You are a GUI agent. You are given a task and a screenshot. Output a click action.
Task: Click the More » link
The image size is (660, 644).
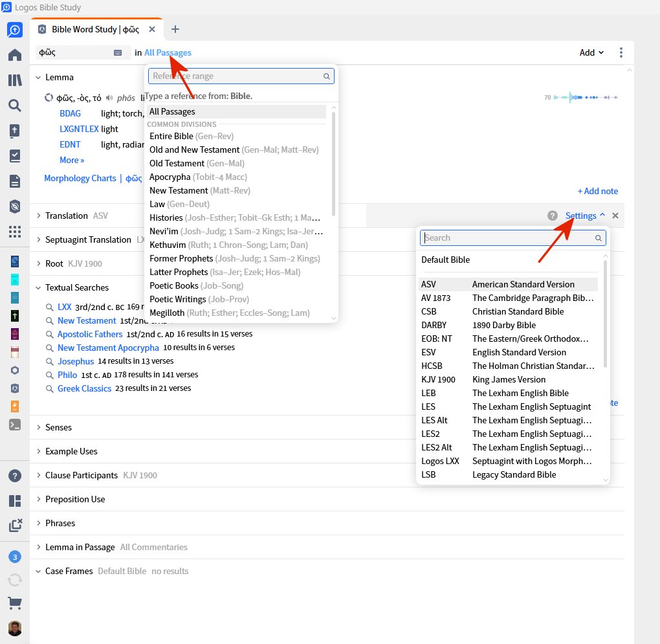(72, 161)
